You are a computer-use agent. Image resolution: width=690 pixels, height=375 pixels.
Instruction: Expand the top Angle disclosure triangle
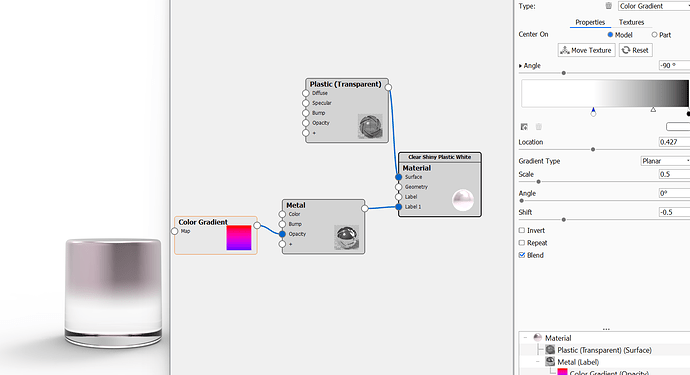tap(521, 66)
